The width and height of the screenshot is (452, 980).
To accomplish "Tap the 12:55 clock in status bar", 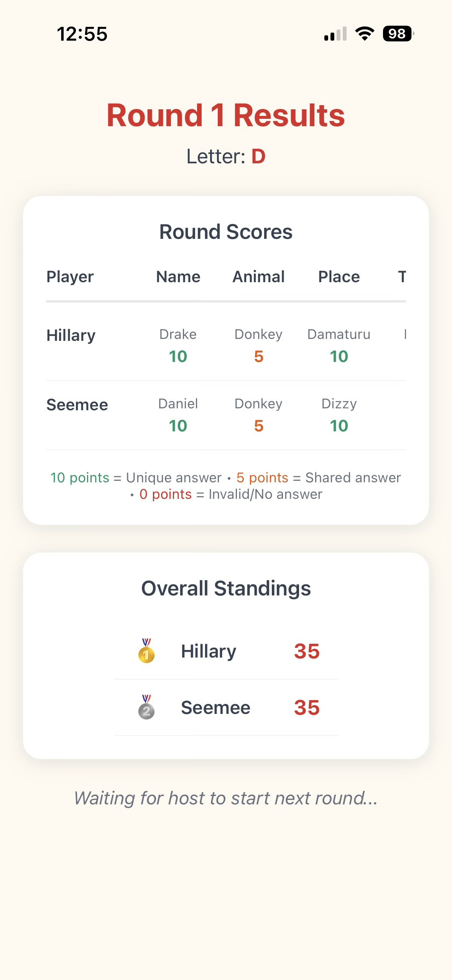I will pos(82,34).
